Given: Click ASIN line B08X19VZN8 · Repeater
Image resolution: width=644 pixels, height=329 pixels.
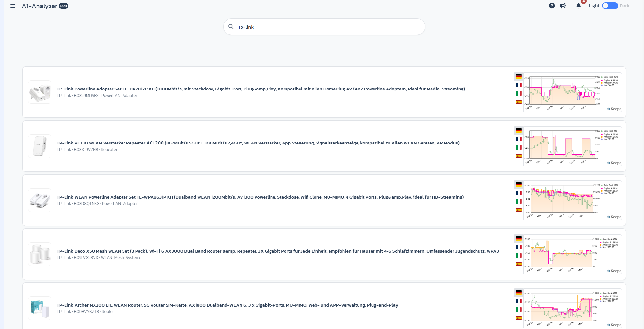Looking at the screenshot, I should click(x=87, y=150).
